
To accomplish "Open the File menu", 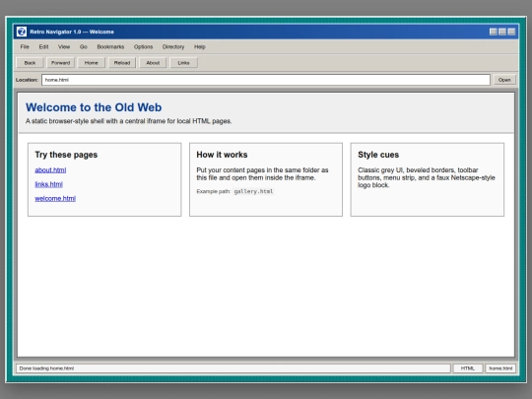I will coord(25,47).
